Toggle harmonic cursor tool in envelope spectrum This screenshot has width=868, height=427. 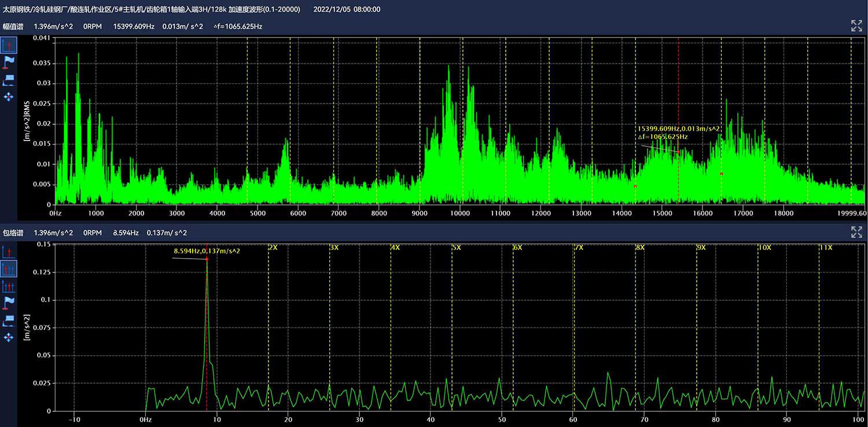pyautogui.click(x=9, y=268)
